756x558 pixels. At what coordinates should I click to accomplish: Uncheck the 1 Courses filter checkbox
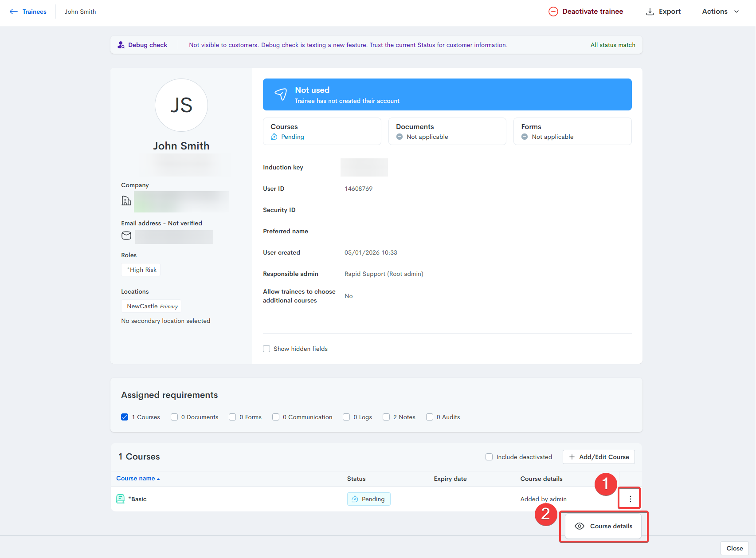pos(125,417)
